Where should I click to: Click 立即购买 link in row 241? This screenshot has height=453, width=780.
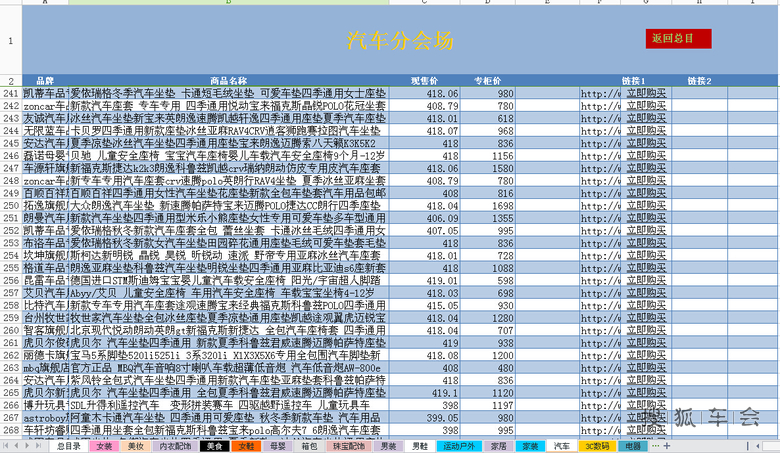coord(648,93)
